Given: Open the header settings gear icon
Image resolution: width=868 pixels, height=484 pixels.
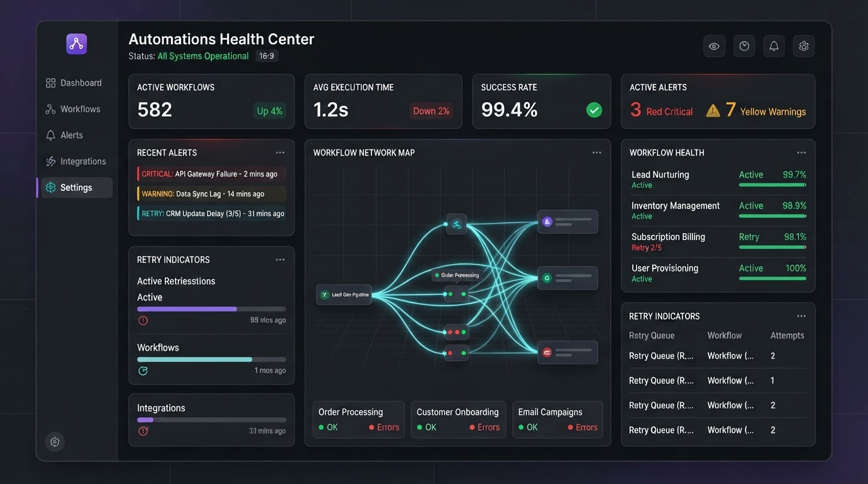Looking at the screenshot, I should point(804,46).
